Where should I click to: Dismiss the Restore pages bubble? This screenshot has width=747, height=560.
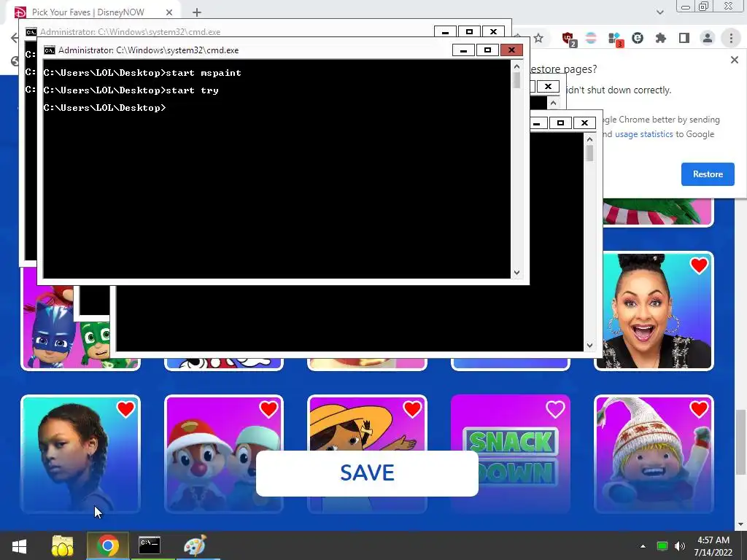point(734,60)
